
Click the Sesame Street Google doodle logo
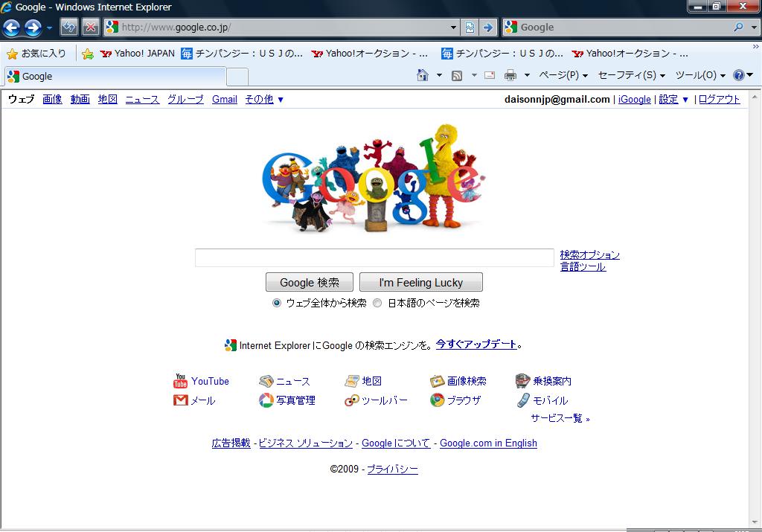coord(374,178)
